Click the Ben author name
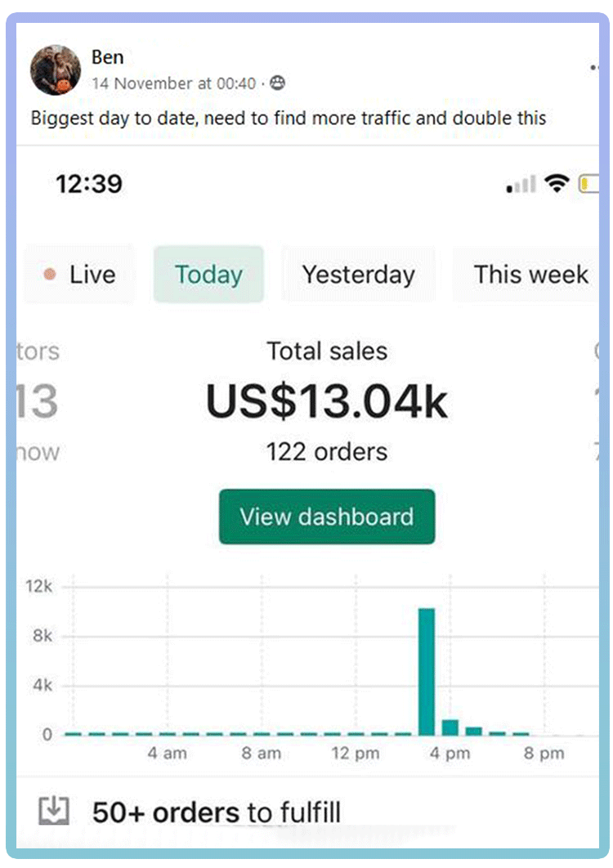 coord(107,57)
